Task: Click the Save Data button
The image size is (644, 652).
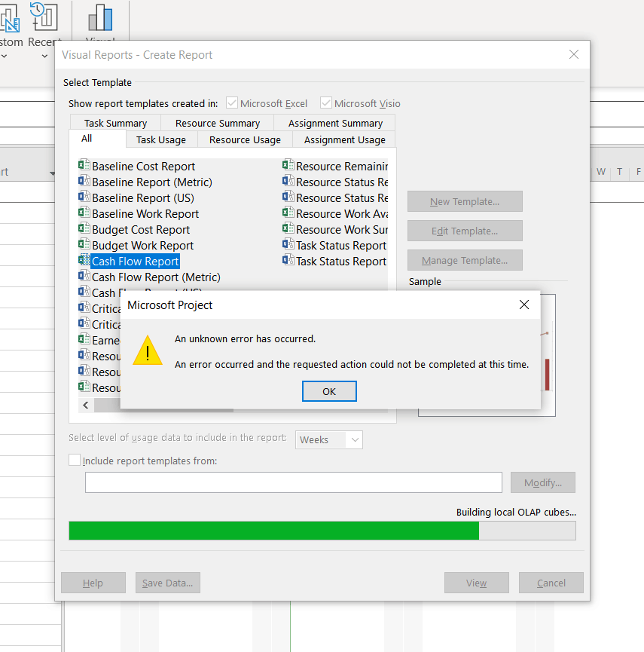Action: [x=167, y=583]
